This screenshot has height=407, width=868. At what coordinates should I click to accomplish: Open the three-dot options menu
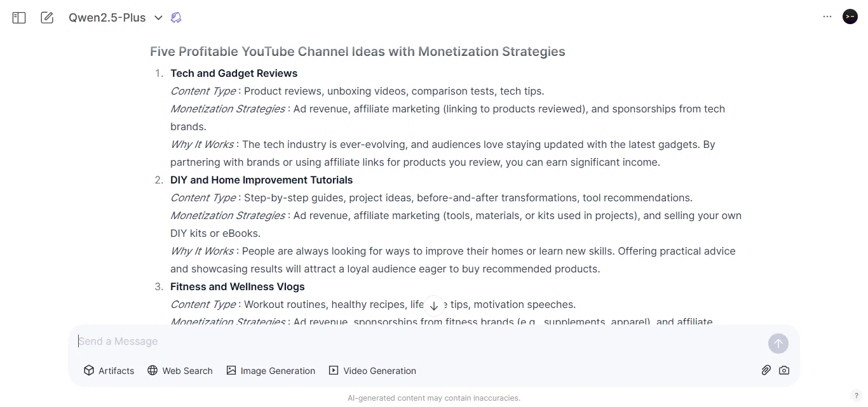[827, 17]
